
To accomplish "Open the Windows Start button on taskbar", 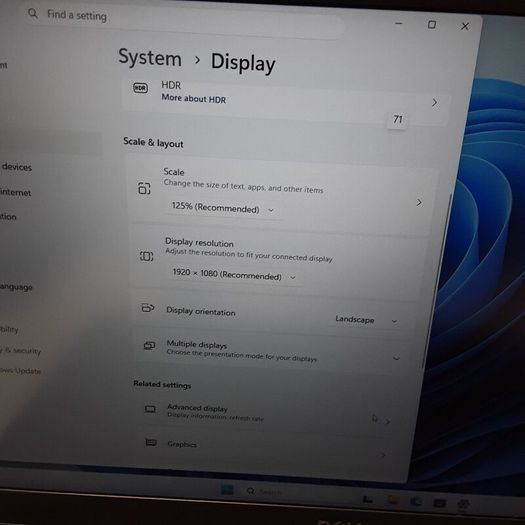I will [227, 490].
